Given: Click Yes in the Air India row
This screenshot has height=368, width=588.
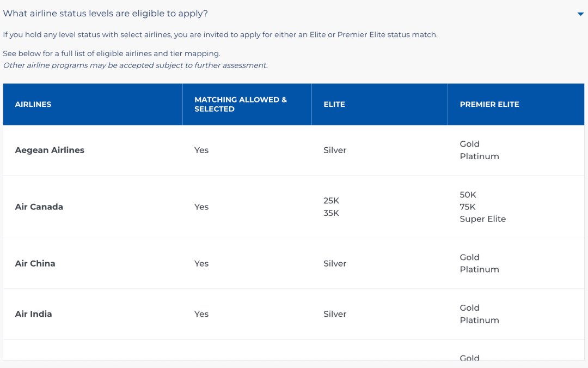Looking at the screenshot, I should [201, 314].
